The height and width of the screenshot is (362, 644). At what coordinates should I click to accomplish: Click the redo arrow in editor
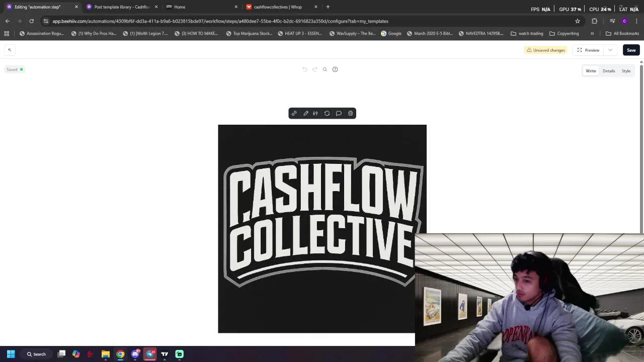[315, 69]
